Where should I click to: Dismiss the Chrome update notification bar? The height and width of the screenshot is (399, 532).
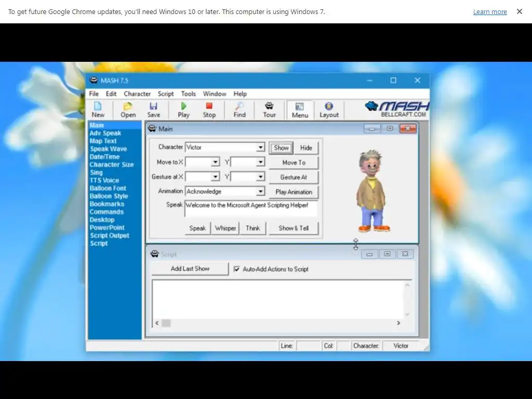pyautogui.click(x=519, y=11)
